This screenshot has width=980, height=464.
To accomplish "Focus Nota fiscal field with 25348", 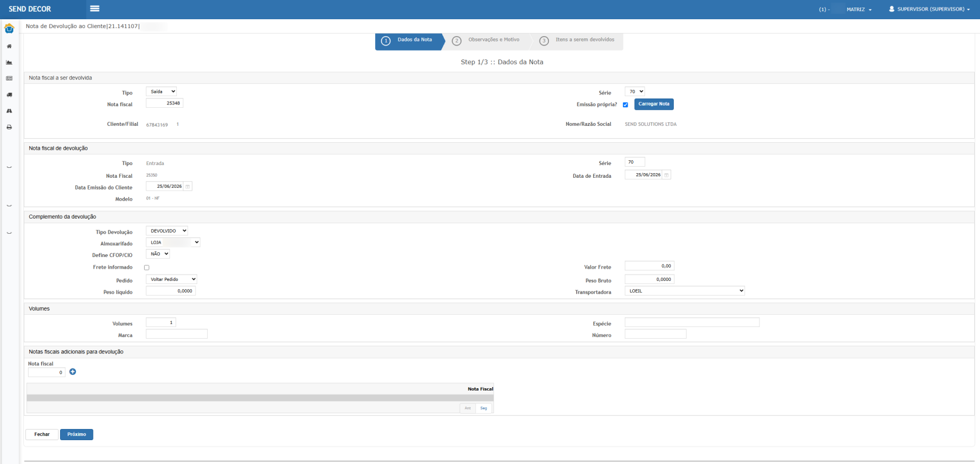I will click(x=164, y=103).
